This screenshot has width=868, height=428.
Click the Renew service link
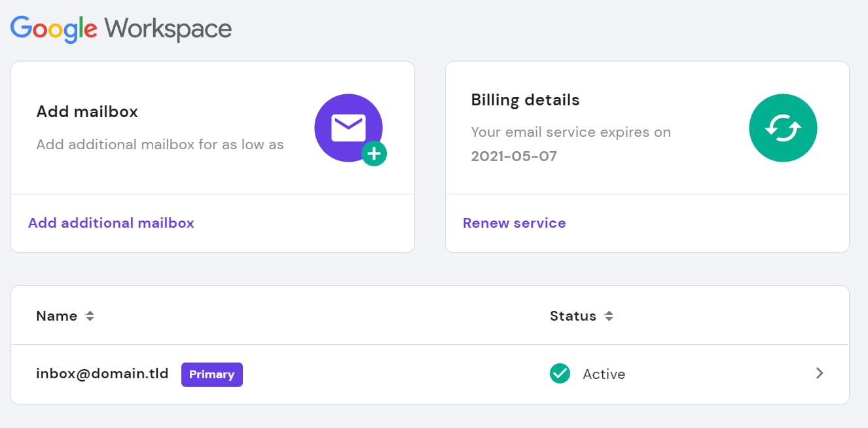(x=514, y=223)
